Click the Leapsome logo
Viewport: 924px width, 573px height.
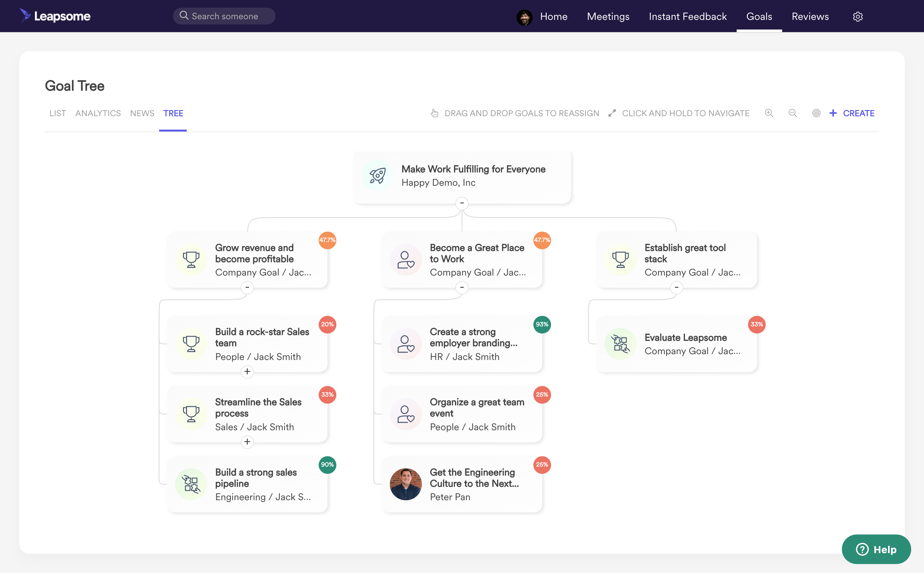click(x=55, y=16)
